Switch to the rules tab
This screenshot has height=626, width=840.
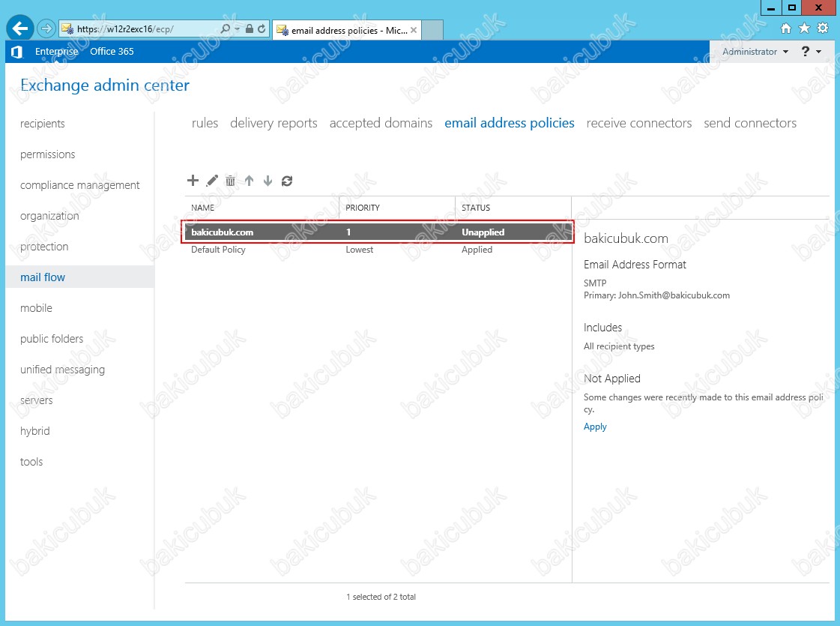click(205, 123)
